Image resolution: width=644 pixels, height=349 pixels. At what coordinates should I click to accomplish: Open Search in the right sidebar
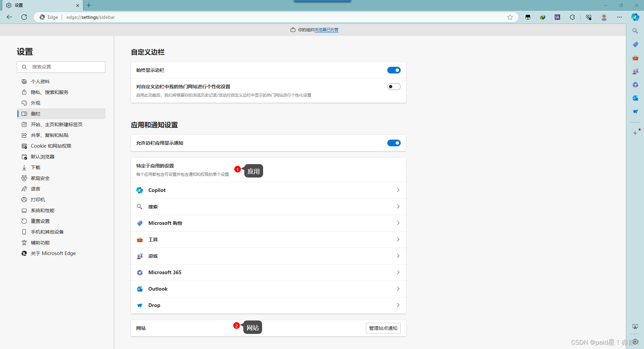click(x=635, y=31)
